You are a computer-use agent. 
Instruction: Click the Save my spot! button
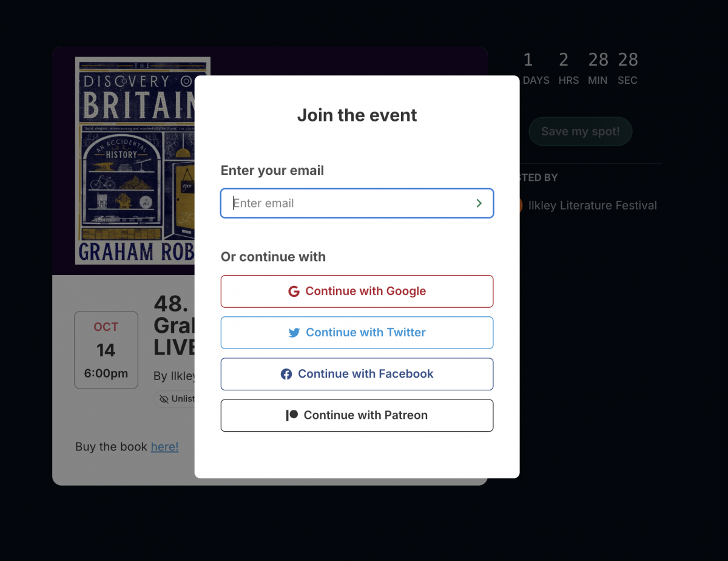(580, 131)
